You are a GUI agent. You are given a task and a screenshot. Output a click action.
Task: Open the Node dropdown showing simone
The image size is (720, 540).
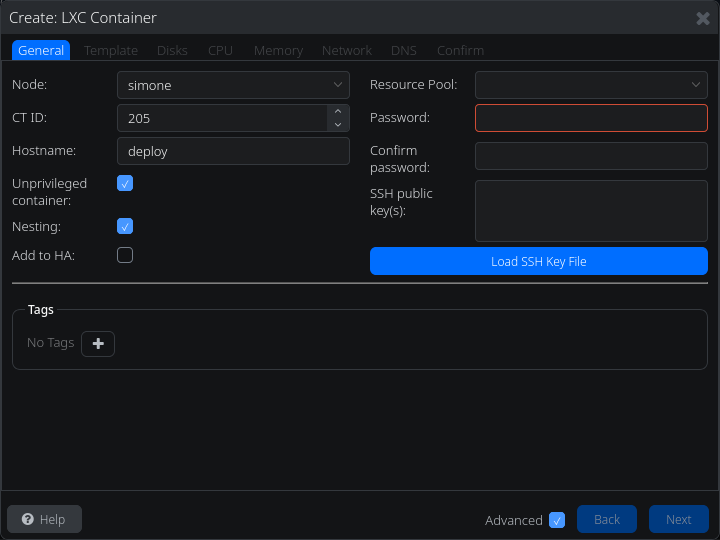233,85
